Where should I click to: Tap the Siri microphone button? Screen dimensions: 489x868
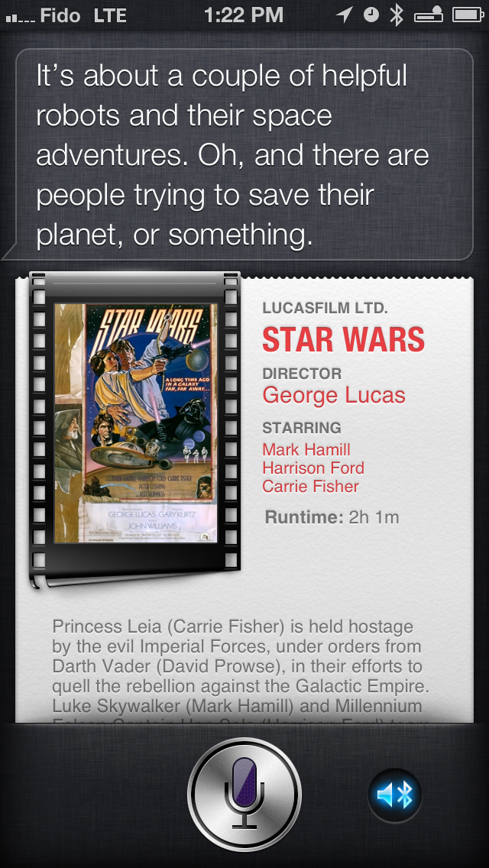coord(244,795)
